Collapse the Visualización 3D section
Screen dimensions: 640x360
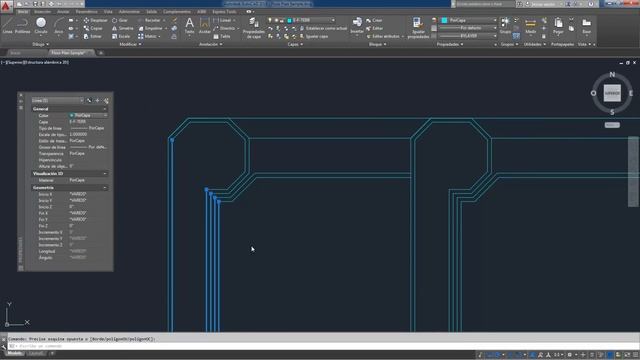click(x=105, y=173)
